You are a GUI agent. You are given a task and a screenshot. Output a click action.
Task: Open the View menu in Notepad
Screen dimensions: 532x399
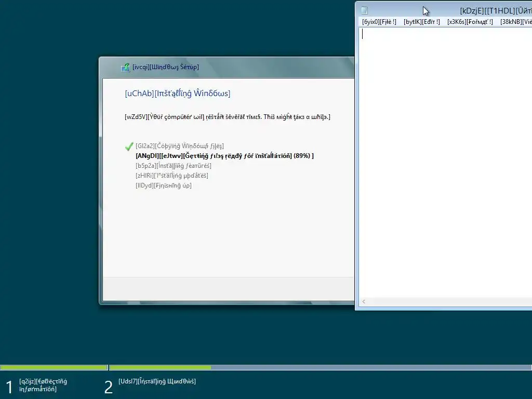click(516, 22)
